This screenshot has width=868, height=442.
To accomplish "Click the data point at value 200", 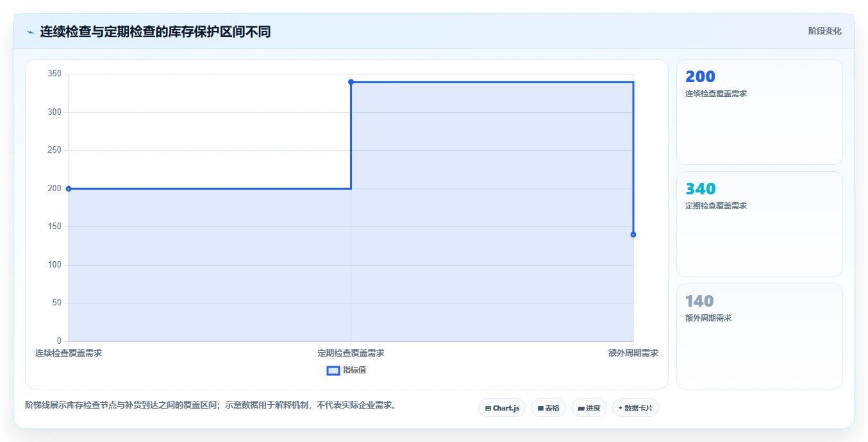I will tap(69, 189).
